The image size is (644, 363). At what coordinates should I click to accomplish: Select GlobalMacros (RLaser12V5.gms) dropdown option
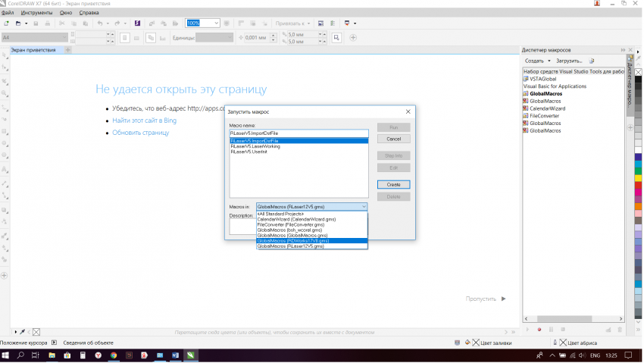(291, 246)
